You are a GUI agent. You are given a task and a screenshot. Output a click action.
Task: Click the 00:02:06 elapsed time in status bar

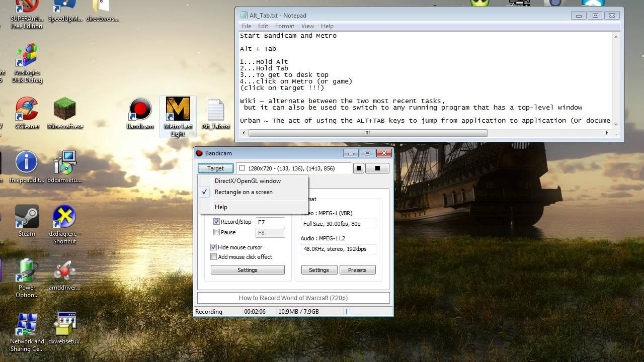click(255, 312)
